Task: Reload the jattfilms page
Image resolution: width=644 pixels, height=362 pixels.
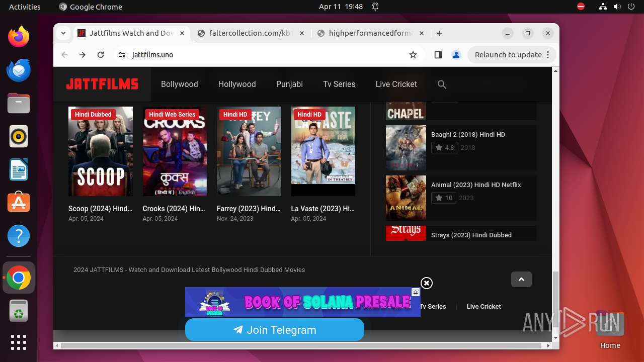Action: click(101, 55)
